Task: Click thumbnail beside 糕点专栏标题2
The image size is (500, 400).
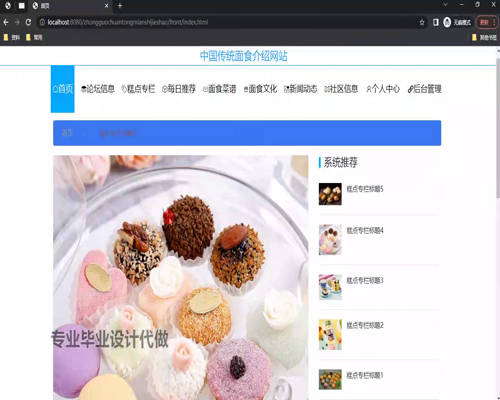Action: pos(330,335)
